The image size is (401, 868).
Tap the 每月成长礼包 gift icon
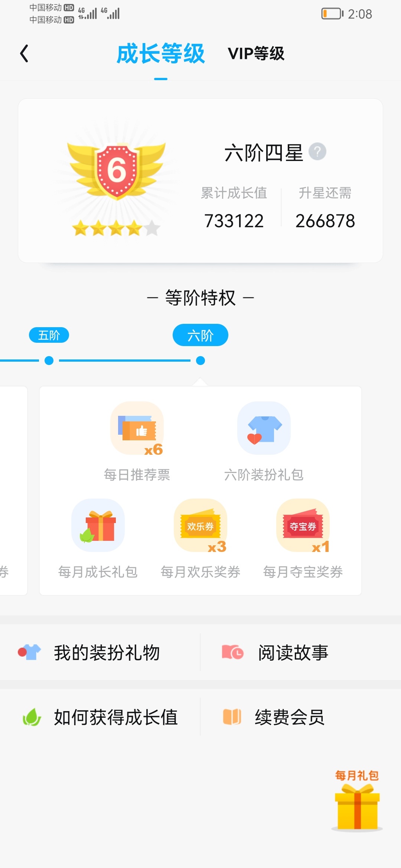tap(98, 525)
